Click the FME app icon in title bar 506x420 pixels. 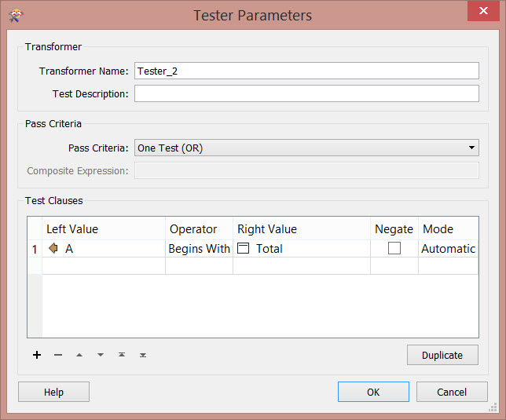(16, 15)
